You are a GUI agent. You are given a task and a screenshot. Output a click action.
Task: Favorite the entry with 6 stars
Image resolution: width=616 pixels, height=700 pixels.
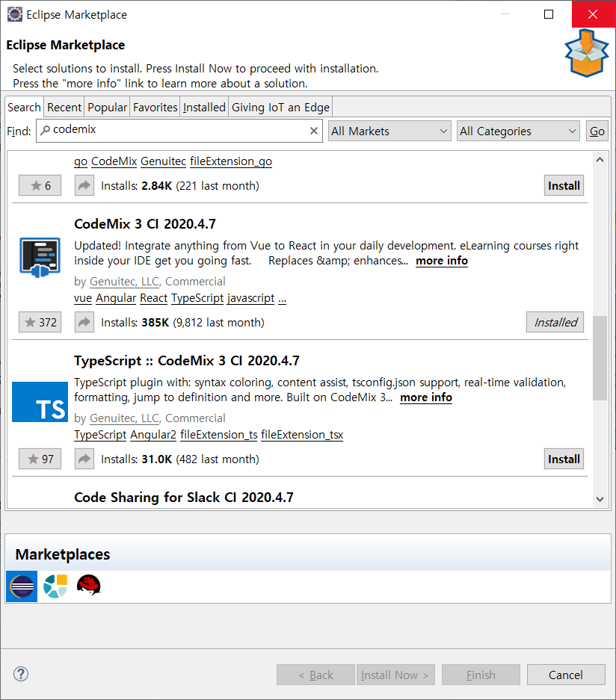click(40, 186)
